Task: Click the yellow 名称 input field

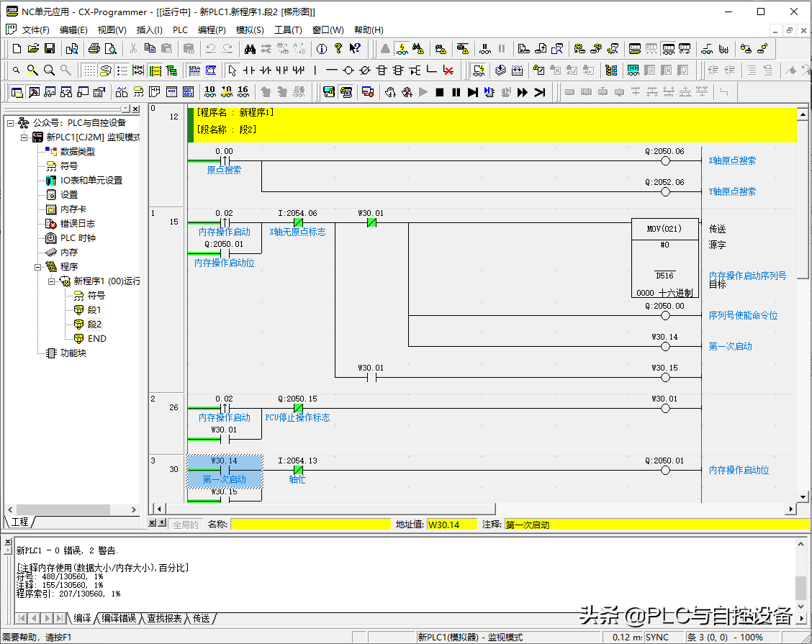Action: coord(311,525)
